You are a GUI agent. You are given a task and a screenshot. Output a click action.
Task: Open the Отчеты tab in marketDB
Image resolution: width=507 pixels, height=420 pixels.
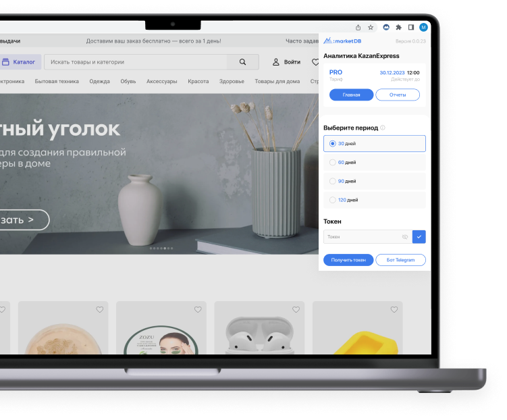(x=398, y=95)
